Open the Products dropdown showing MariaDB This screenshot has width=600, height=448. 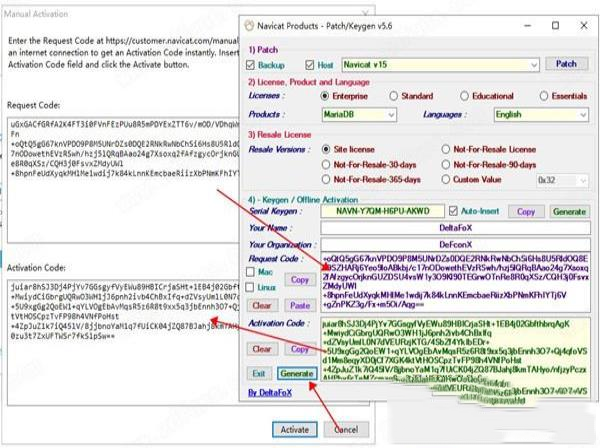359,114
